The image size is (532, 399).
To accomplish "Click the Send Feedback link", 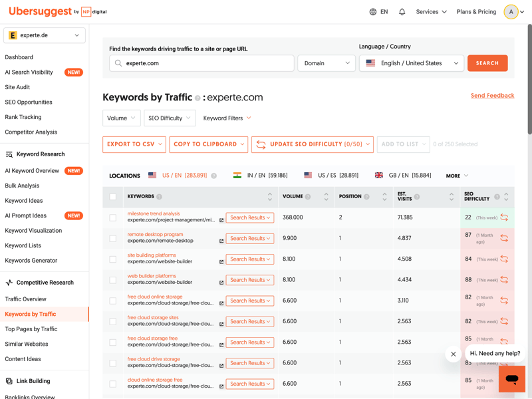I will (492, 96).
